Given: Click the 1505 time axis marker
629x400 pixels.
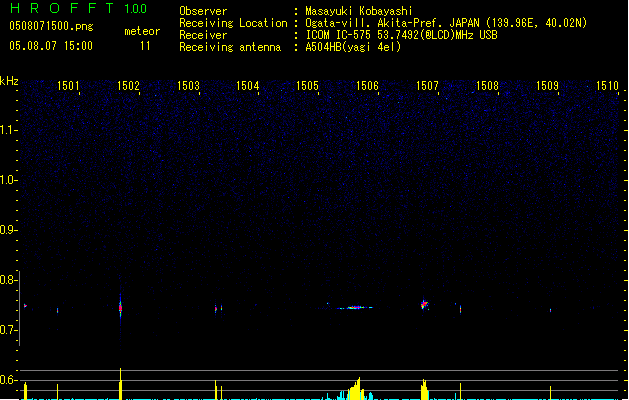Looking at the screenshot, I should 307,86.
